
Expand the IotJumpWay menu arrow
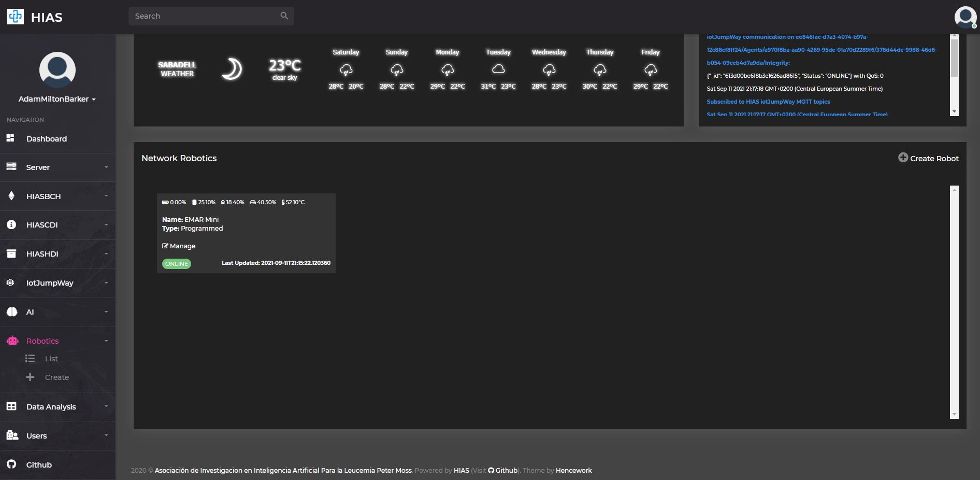click(x=106, y=283)
